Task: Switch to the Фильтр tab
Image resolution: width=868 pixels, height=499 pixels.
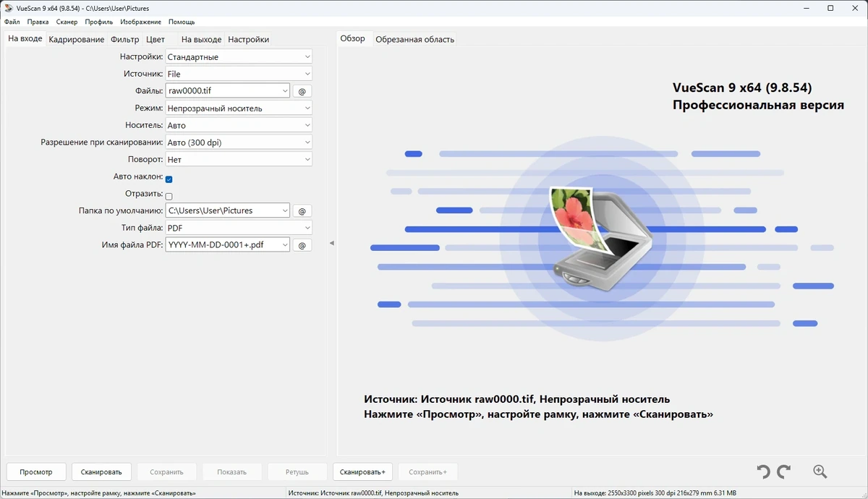Action: (x=125, y=40)
